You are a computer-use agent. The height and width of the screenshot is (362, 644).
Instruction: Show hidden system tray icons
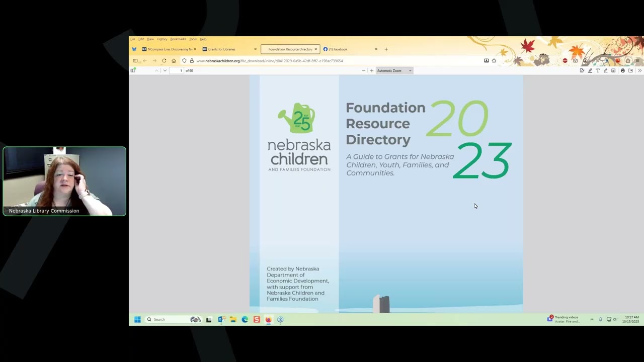[x=592, y=319]
